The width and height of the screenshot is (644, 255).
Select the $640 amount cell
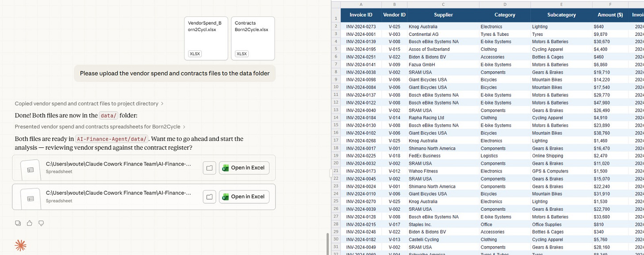[610, 27]
